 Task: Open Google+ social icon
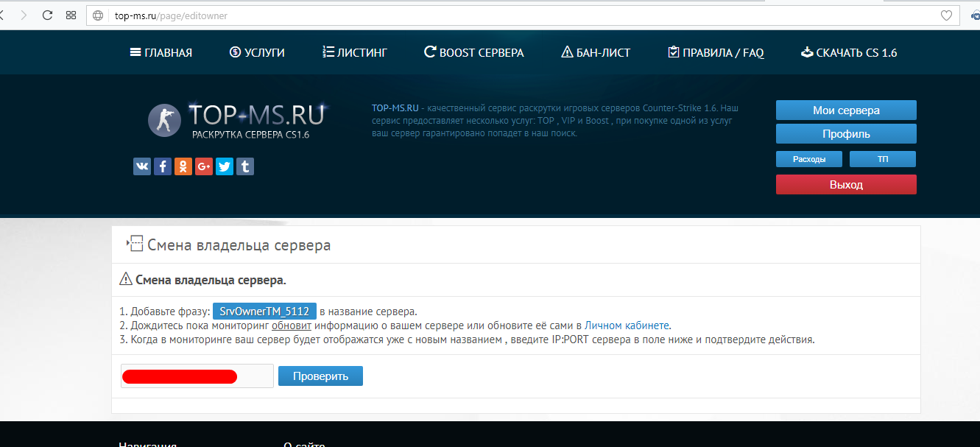204,166
